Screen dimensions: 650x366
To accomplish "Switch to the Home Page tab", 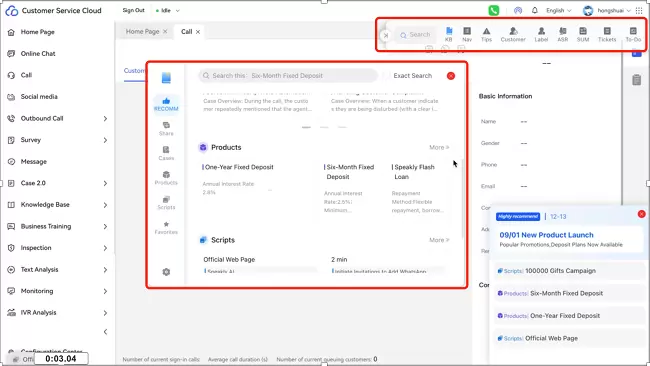I will [142, 32].
